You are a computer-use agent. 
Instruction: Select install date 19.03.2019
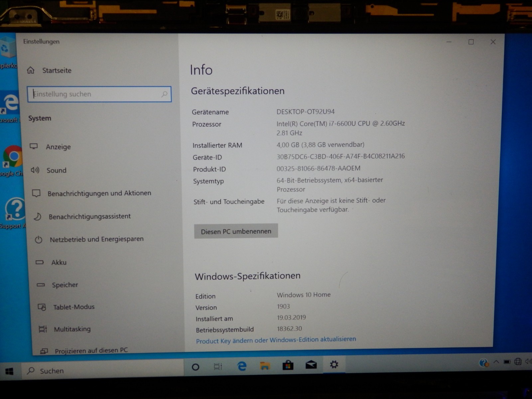tap(292, 318)
